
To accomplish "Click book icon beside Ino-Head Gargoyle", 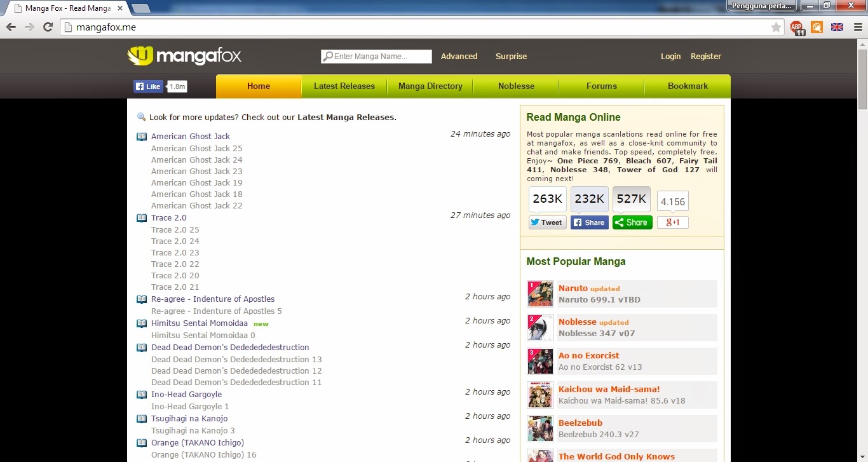I will coord(142,395).
